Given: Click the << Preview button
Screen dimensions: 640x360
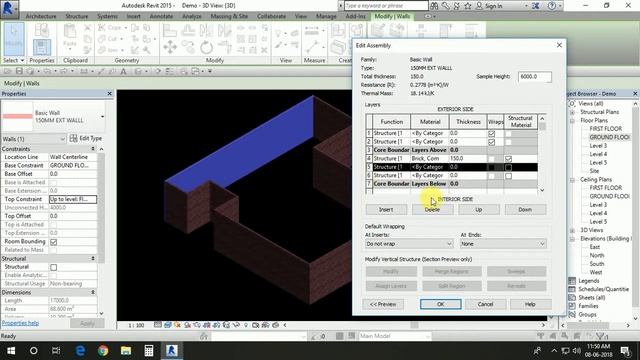Looking at the screenshot, I should coord(383,304).
